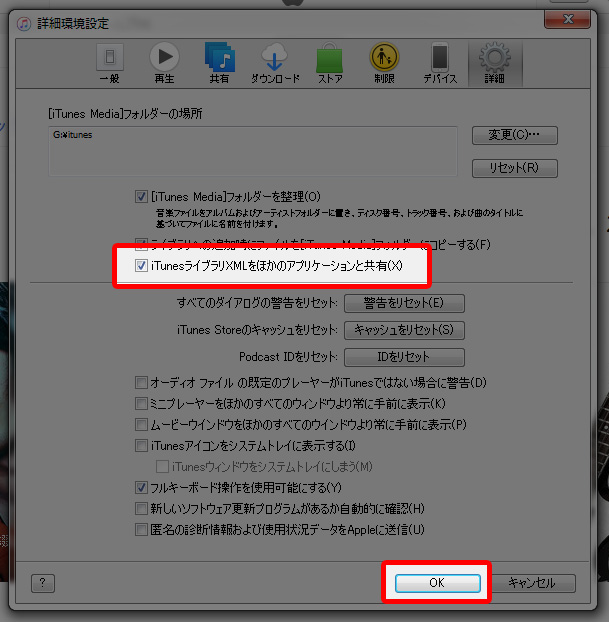Screen dimensions: 609x622
Task: Open the 共有 (Sharing) preferences icon
Action: [219, 63]
